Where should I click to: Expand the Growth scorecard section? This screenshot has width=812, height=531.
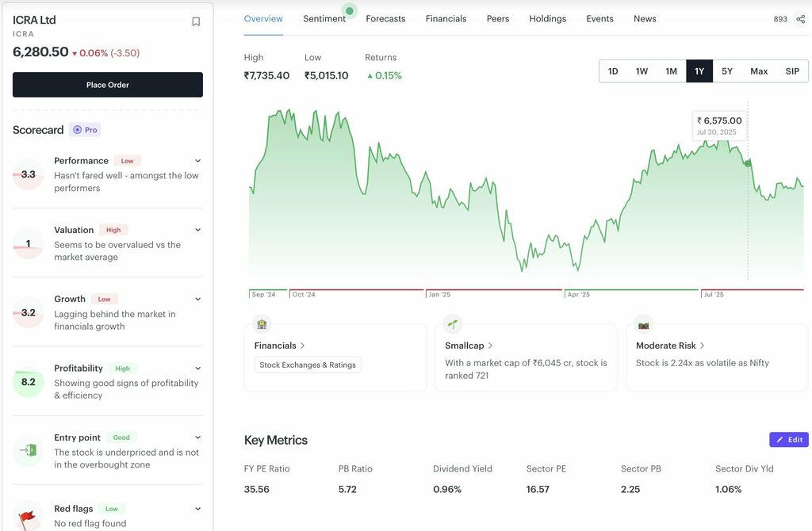(x=197, y=299)
